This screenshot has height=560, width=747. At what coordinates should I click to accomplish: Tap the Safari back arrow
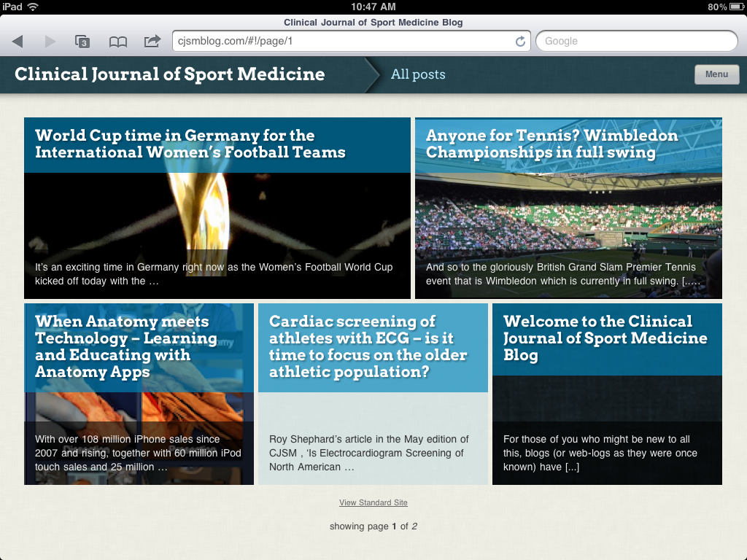point(18,42)
